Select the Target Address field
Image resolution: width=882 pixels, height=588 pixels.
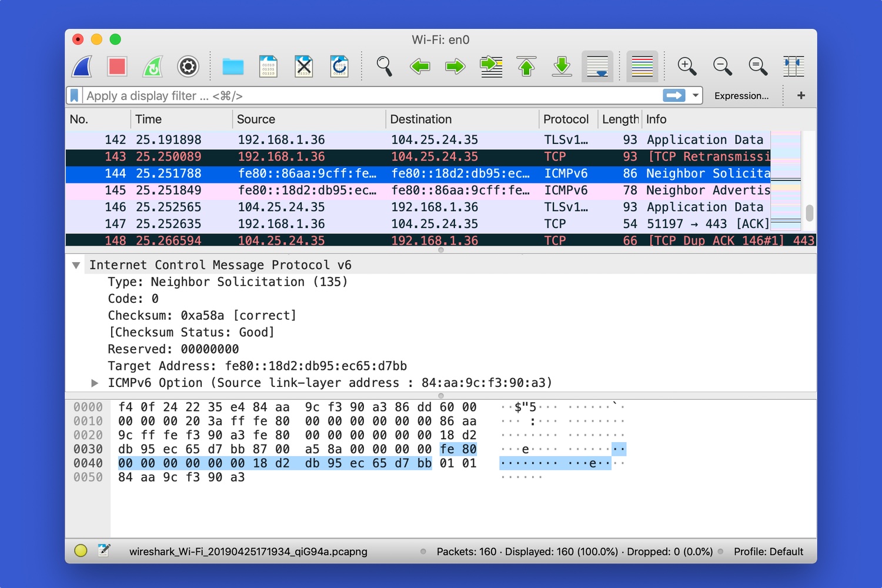tap(257, 366)
